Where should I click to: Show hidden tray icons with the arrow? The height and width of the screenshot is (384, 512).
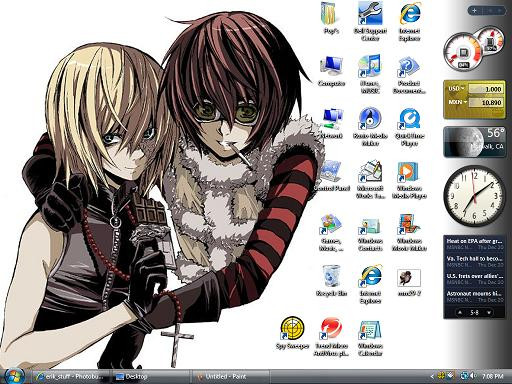click(x=432, y=376)
